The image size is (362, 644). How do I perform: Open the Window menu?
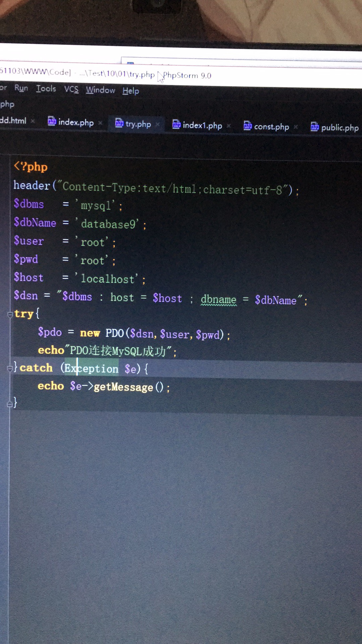[100, 90]
